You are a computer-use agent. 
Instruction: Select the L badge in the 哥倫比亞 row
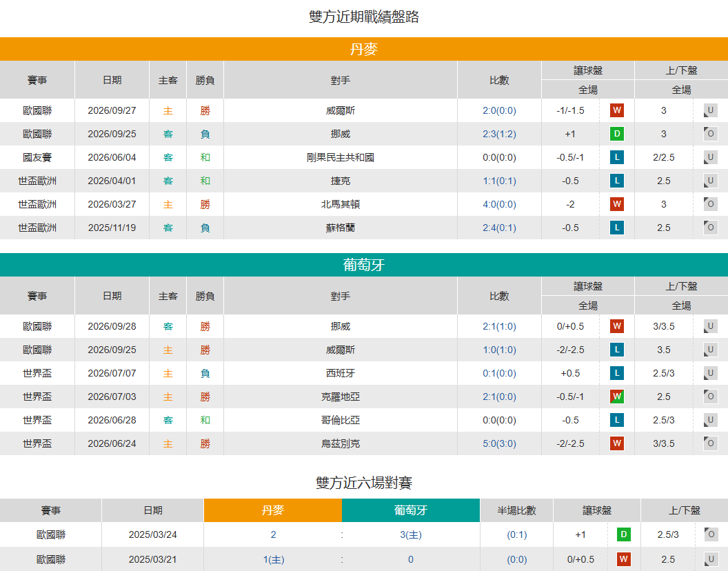click(616, 420)
